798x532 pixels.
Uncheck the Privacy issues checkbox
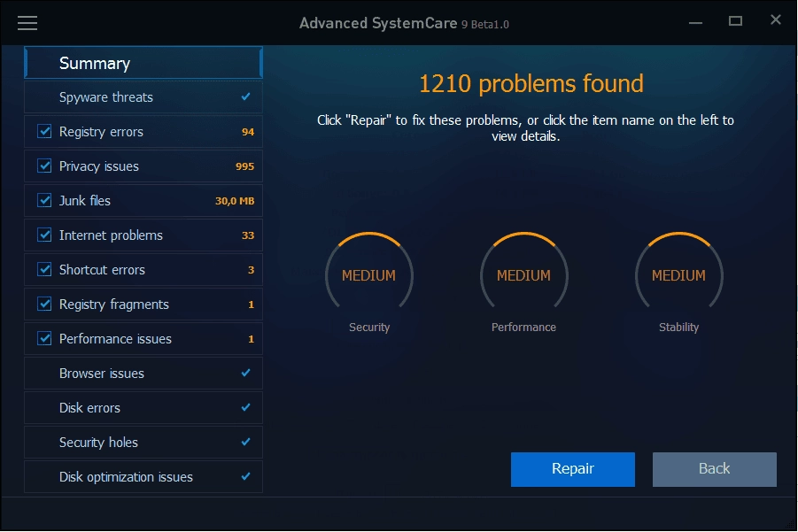(x=45, y=166)
